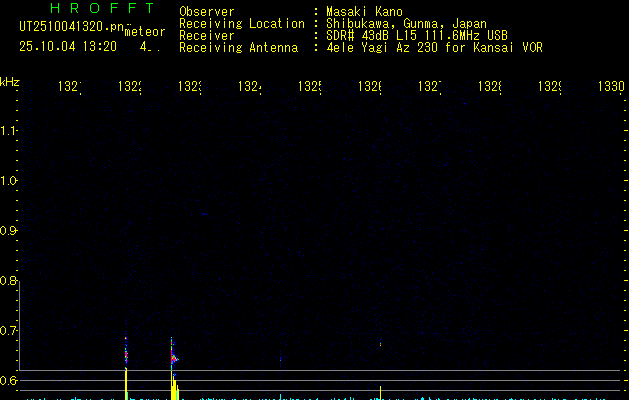The image size is (629, 400).
Task: Select the 1.1 kHz frequency tick
Action: (x=10, y=131)
